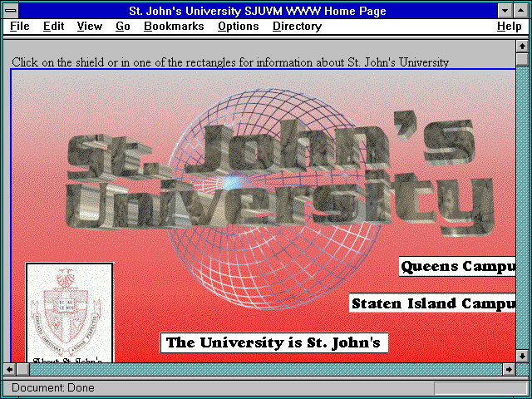Click the Staten Island Campus rectangle
This screenshot has height=399, width=532.
pos(432,303)
